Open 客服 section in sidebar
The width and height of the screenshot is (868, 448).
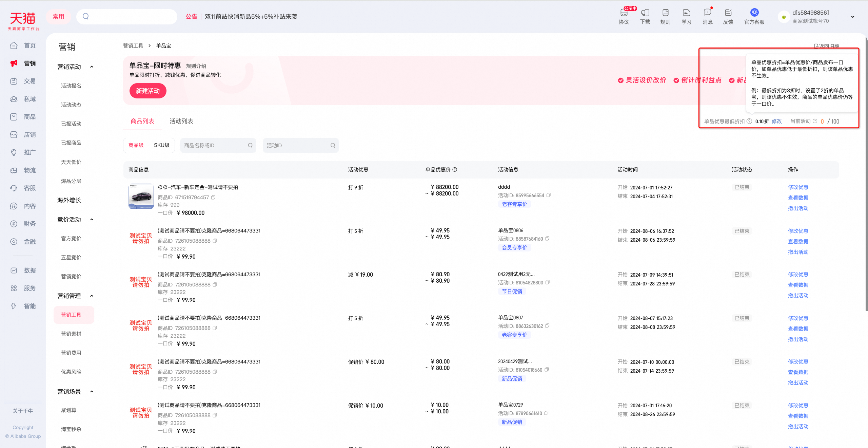coord(23,188)
